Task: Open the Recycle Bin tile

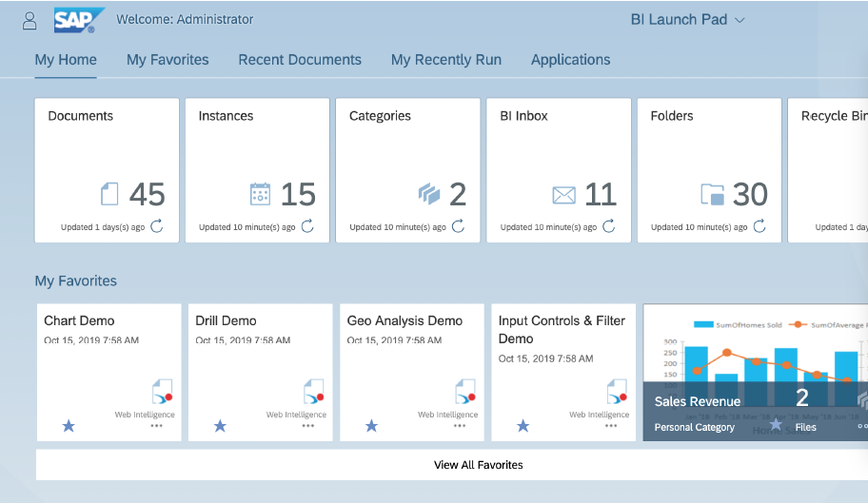Action: 828,170
